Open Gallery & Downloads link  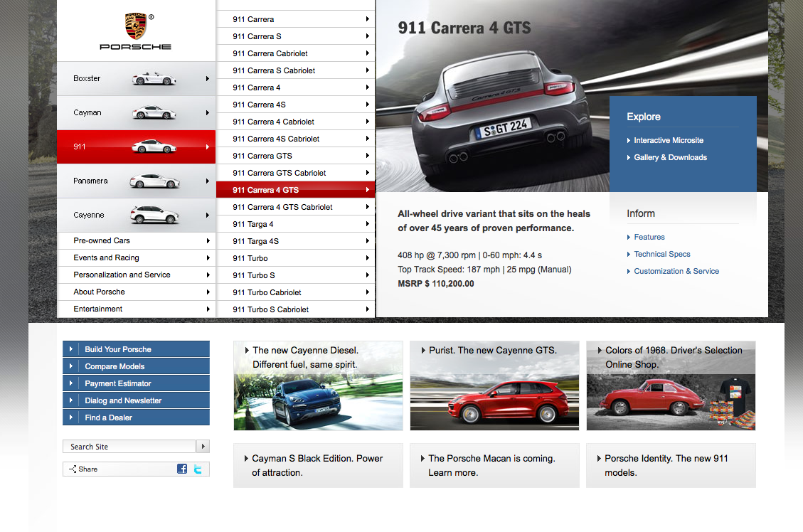(671, 157)
